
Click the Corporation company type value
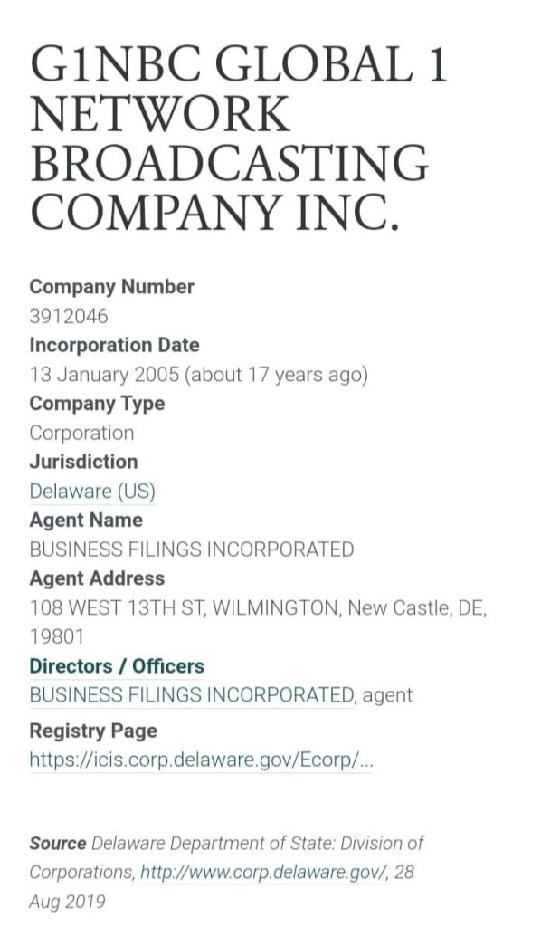(x=81, y=433)
